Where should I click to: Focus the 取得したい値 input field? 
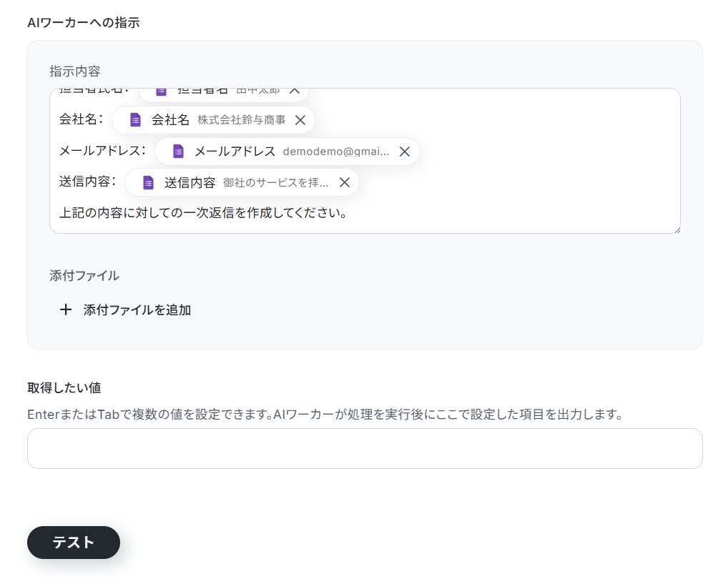pos(365,448)
